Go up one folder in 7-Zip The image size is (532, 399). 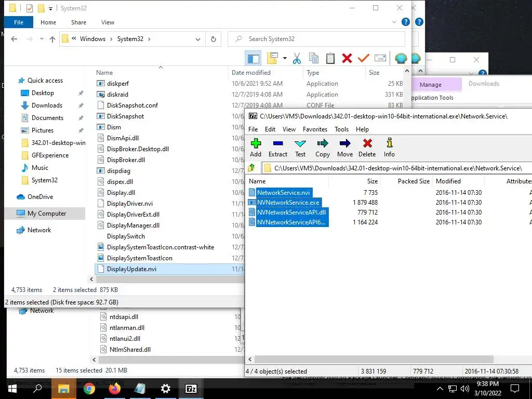pos(252,168)
